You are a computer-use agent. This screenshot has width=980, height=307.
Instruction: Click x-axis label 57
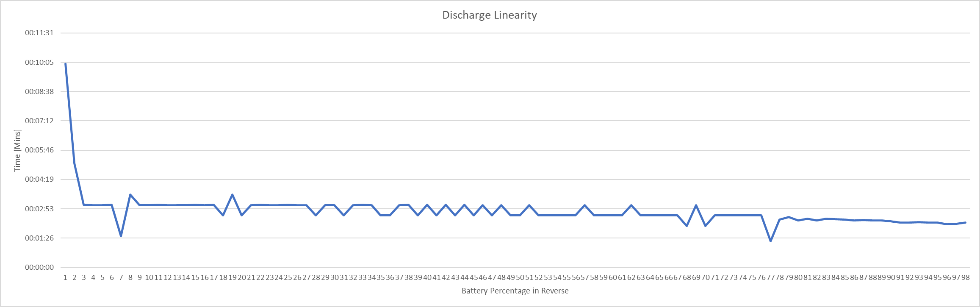[x=585, y=277]
